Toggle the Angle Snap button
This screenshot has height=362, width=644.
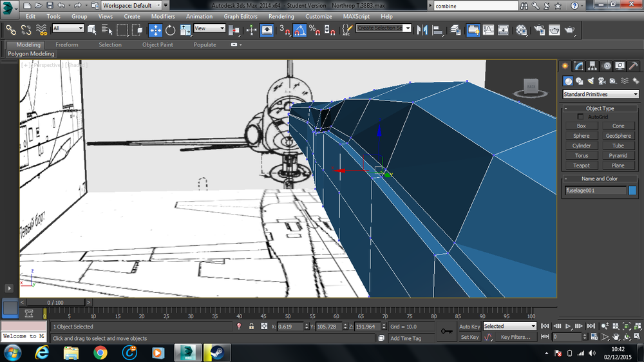pyautogui.click(x=299, y=30)
